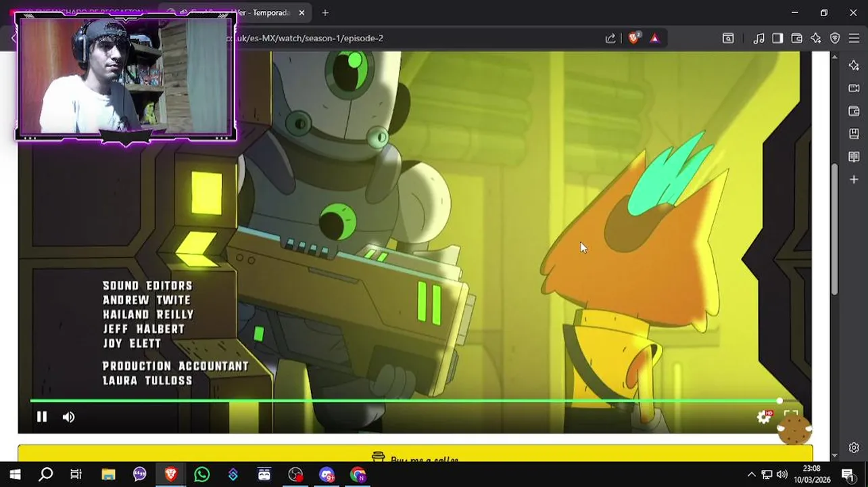
Task: Open sidebar settings gear at bottom
Action: coord(854,448)
